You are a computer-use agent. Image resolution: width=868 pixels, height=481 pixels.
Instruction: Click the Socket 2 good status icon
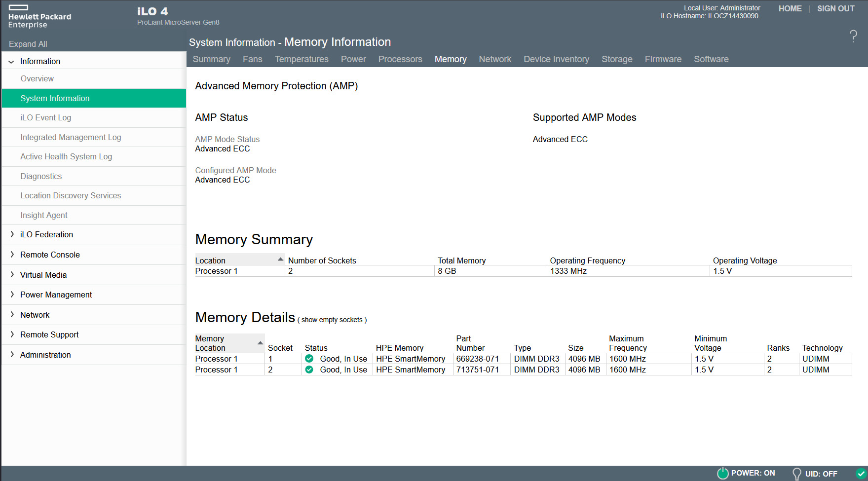coord(309,370)
